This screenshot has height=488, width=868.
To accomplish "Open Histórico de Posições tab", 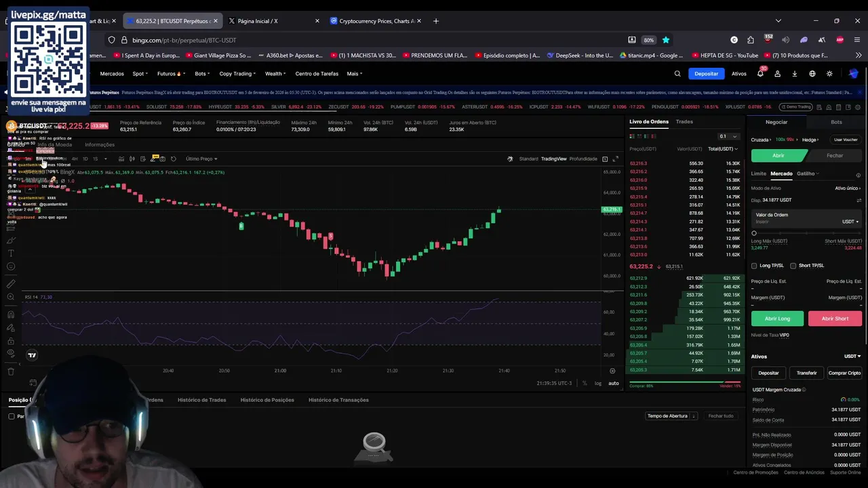I will (x=267, y=400).
